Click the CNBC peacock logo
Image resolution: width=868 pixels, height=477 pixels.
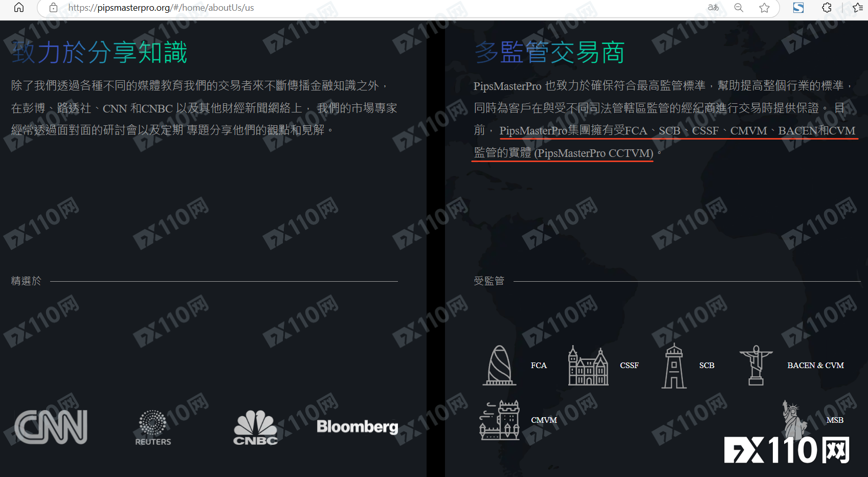point(256,427)
